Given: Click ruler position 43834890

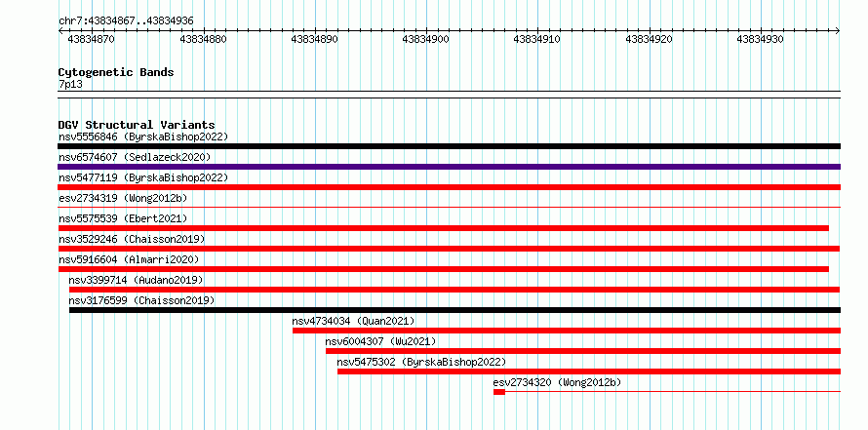Looking at the screenshot, I should coord(315,39).
